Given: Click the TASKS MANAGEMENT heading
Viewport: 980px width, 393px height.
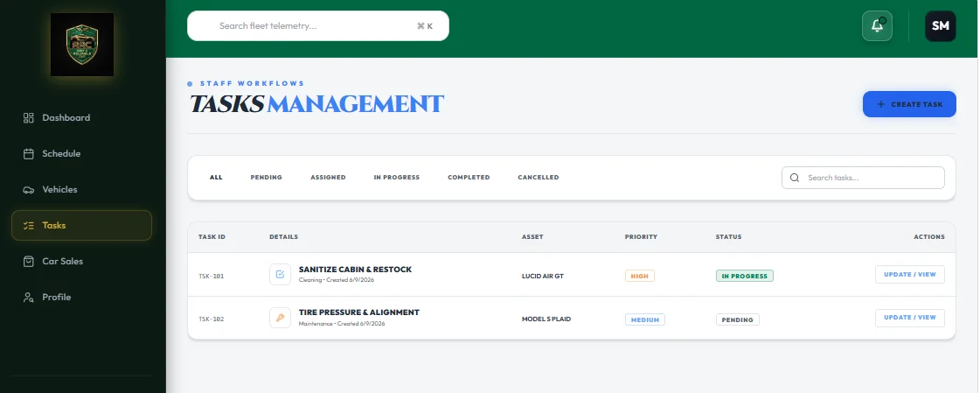Looking at the screenshot, I should (x=316, y=104).
